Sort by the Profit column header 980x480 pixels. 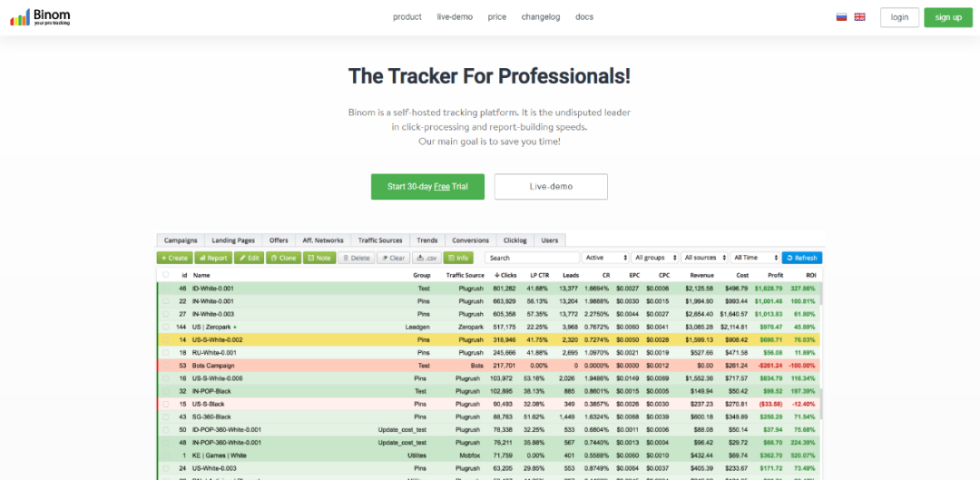click(x=776, y=275)
